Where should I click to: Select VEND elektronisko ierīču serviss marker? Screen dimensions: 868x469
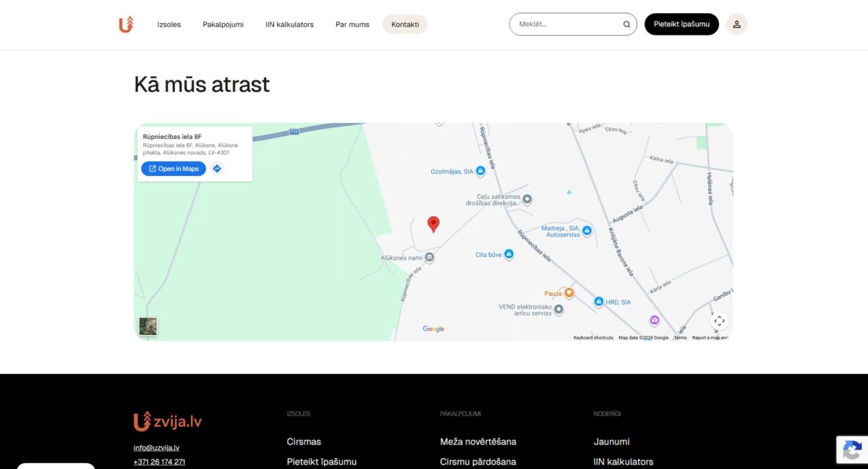(558, 310)
